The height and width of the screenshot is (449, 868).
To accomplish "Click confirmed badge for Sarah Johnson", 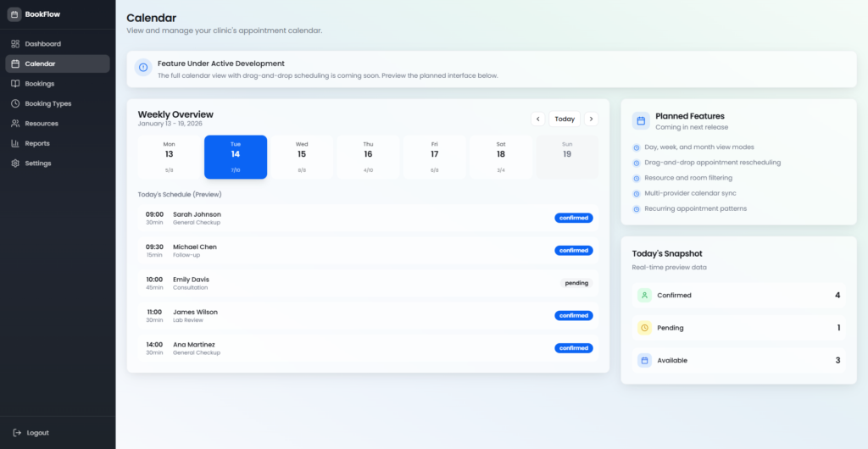I will [574, 218].
